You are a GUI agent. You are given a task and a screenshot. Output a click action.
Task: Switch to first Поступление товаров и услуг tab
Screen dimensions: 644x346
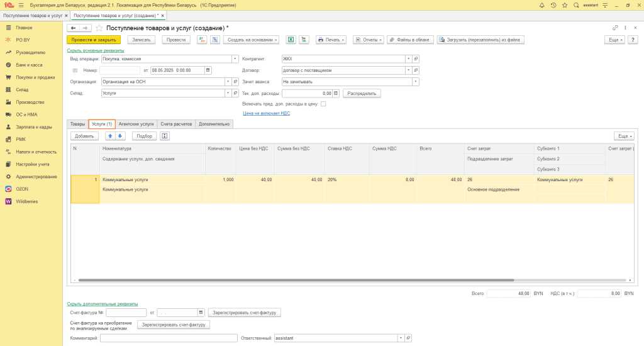click(x=33, y=16)
